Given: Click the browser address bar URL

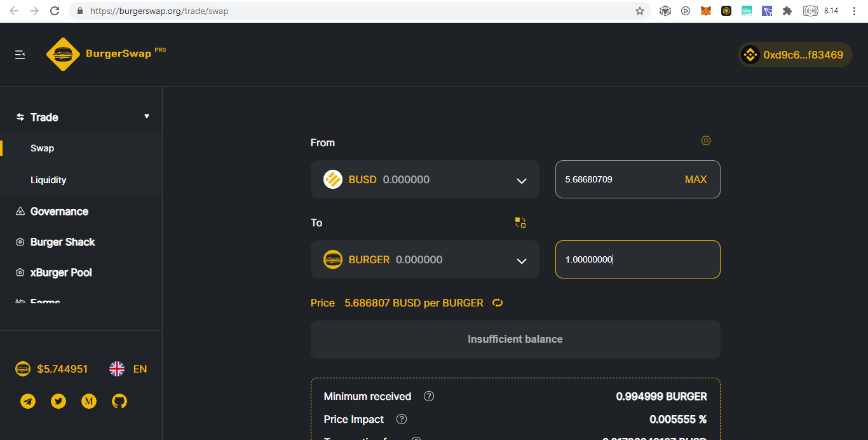Looking at the screenshot, I should [x=159, y=11].
